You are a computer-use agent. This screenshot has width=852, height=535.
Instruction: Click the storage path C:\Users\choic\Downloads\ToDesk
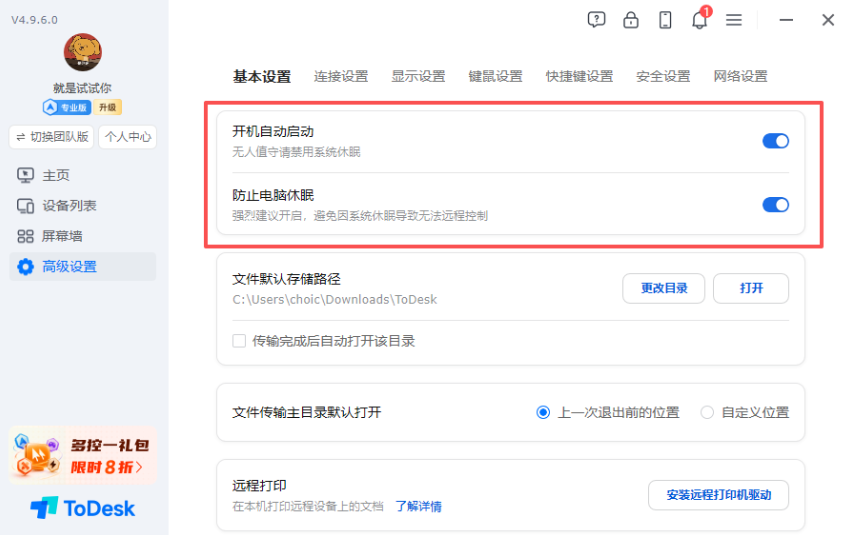[x=335, y=300]
